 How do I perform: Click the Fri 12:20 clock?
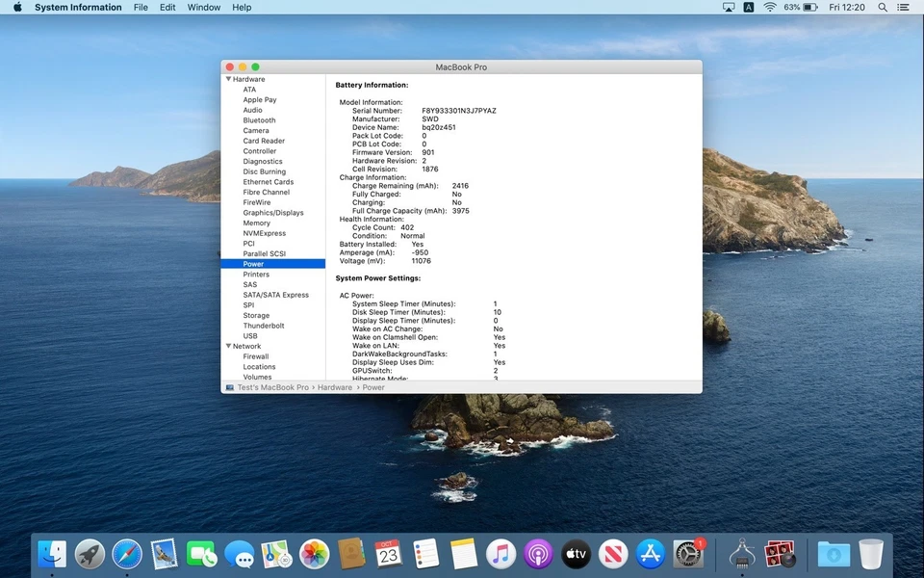click(847, 7)
